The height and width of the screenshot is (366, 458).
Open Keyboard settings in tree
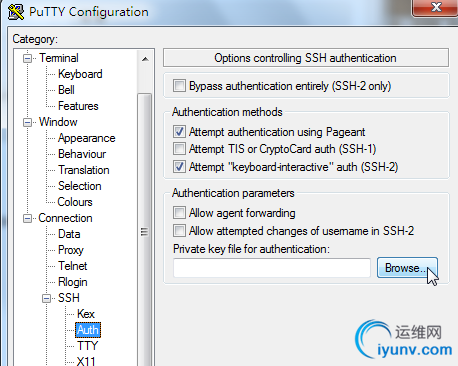[x=80, y=74]
